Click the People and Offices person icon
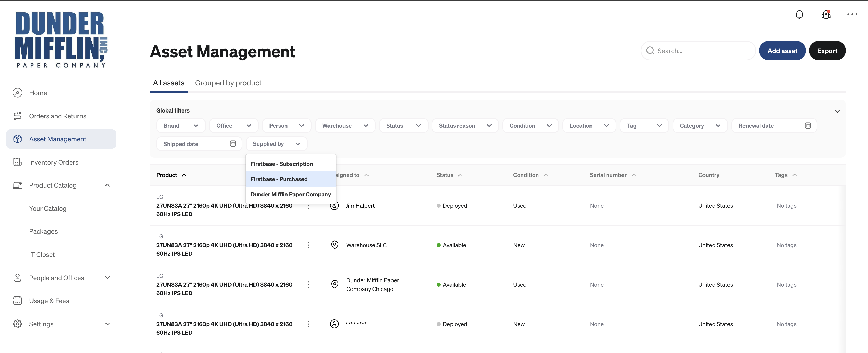This screenshot has height=353, width=868. (18, 278)
